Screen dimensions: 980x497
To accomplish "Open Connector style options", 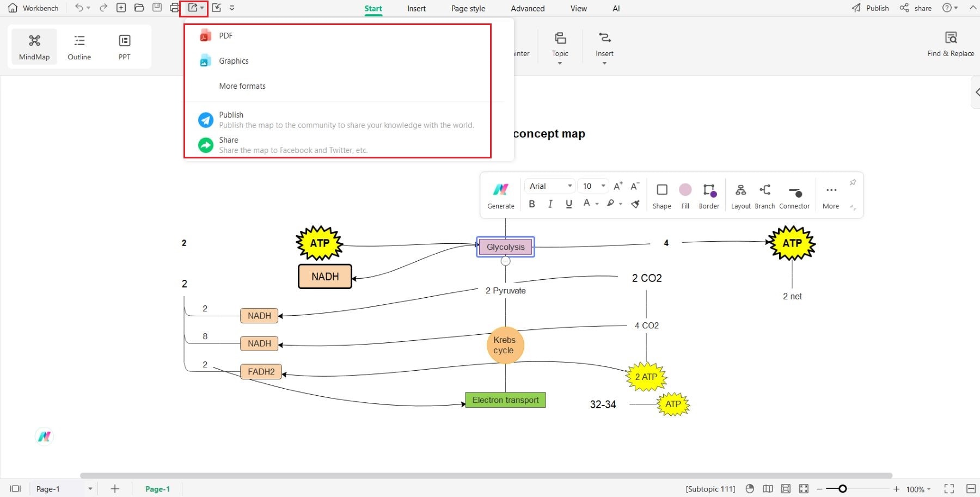I will pos(794,196).
